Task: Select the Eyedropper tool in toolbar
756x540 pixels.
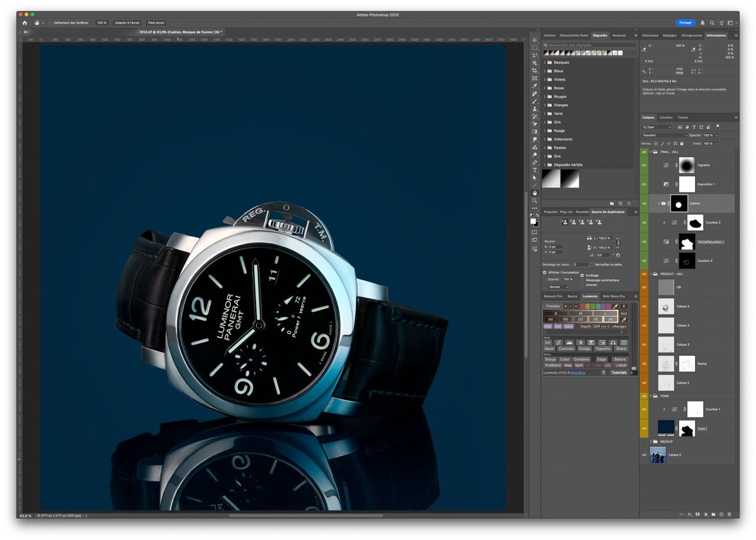Action: click(x=535, y=86)
